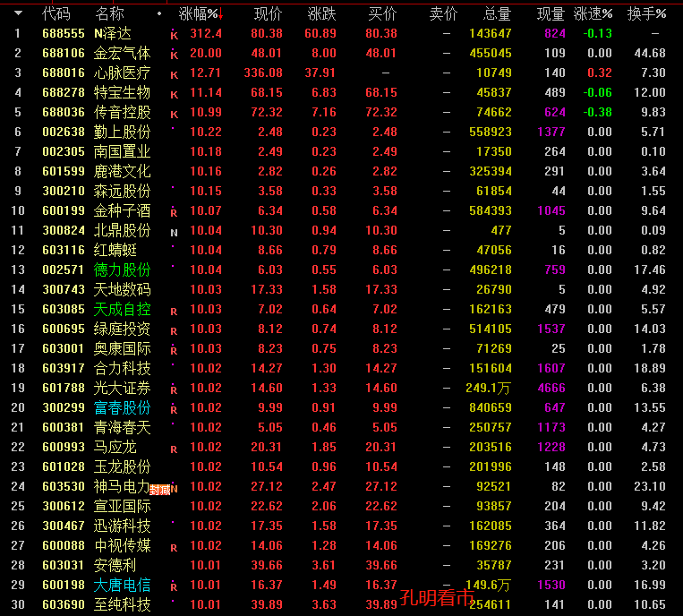683x616 pixels.
Task: Select green stock name 天成自控
Action: pyautogui.click(x=122, y=309)
